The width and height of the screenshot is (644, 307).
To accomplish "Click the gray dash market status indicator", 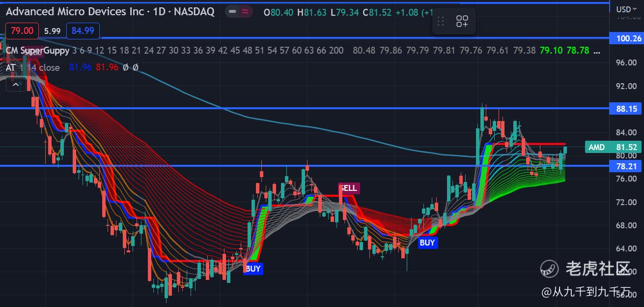I will coord(233,12).
